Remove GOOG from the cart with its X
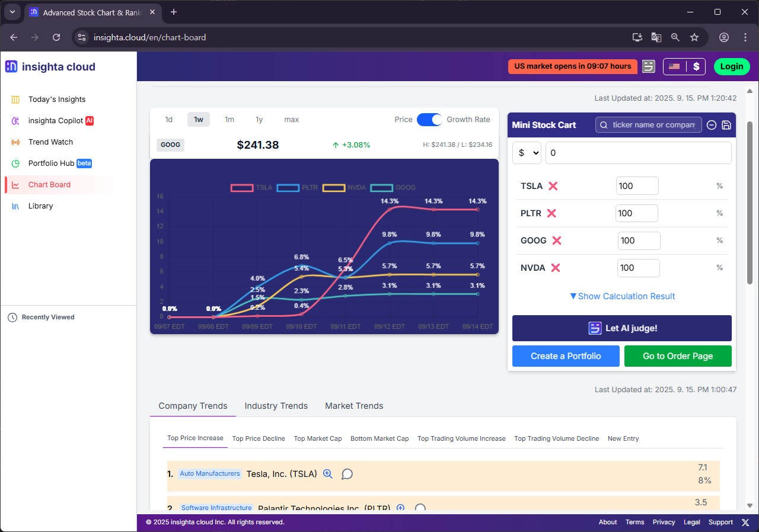 556,241
